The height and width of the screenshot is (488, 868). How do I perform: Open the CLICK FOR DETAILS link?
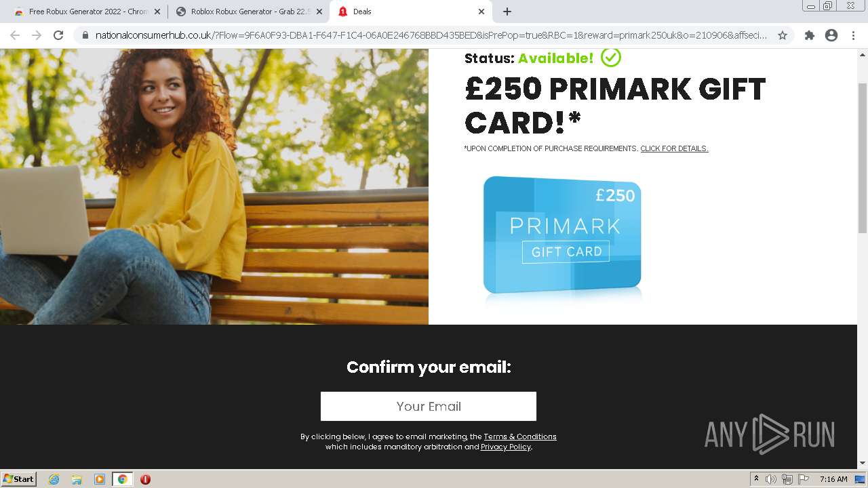point(674,148)
